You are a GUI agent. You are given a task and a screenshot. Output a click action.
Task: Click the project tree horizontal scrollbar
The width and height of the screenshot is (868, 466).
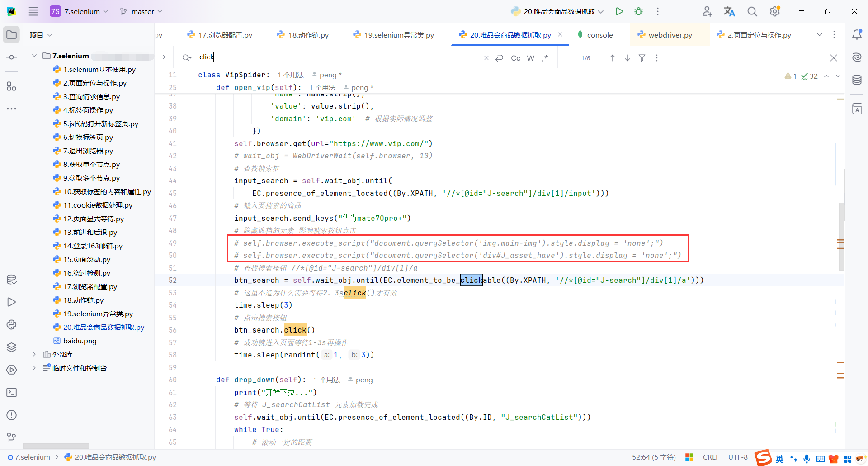(x=56, y=446)
